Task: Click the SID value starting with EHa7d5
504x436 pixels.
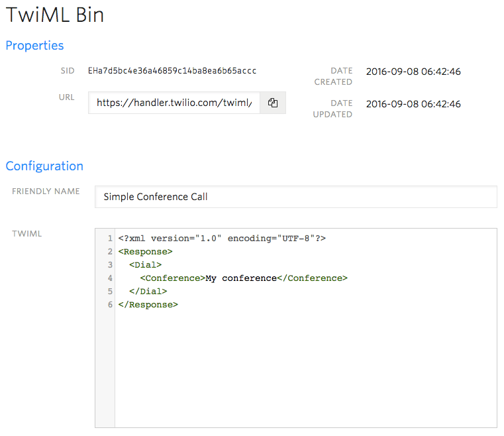Action: click(172, 71)
